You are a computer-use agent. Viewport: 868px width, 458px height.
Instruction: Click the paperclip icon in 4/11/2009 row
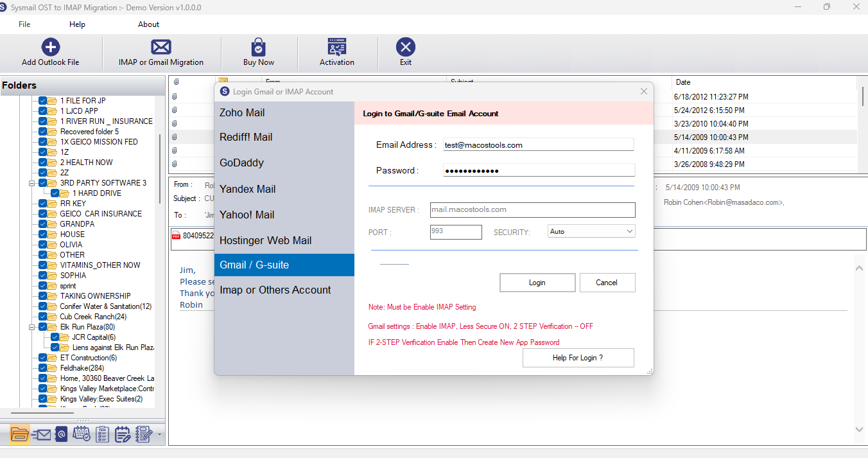click(x=175, y=151)
